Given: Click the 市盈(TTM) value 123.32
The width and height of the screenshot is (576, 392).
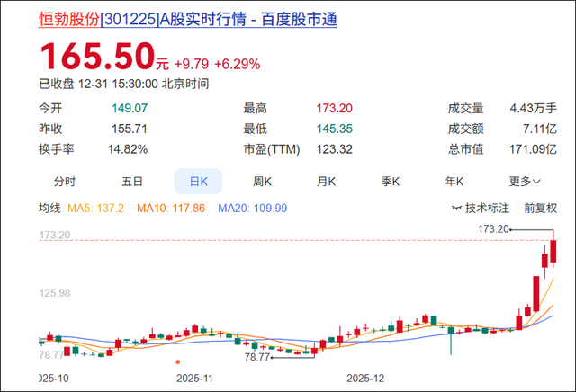Looking at the screenshot, I should (x=334, y=149).
